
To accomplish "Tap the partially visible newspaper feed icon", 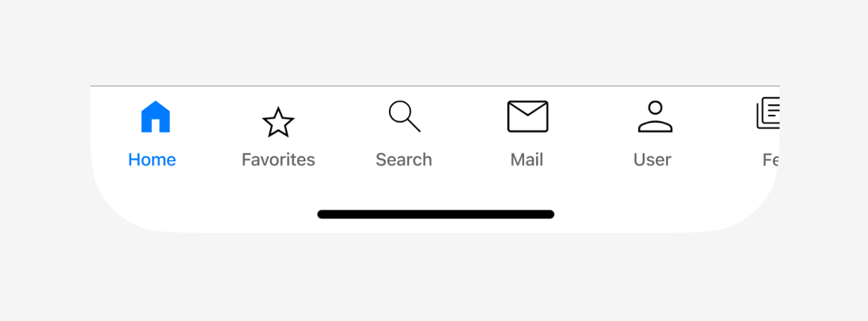I will [768, 113].
